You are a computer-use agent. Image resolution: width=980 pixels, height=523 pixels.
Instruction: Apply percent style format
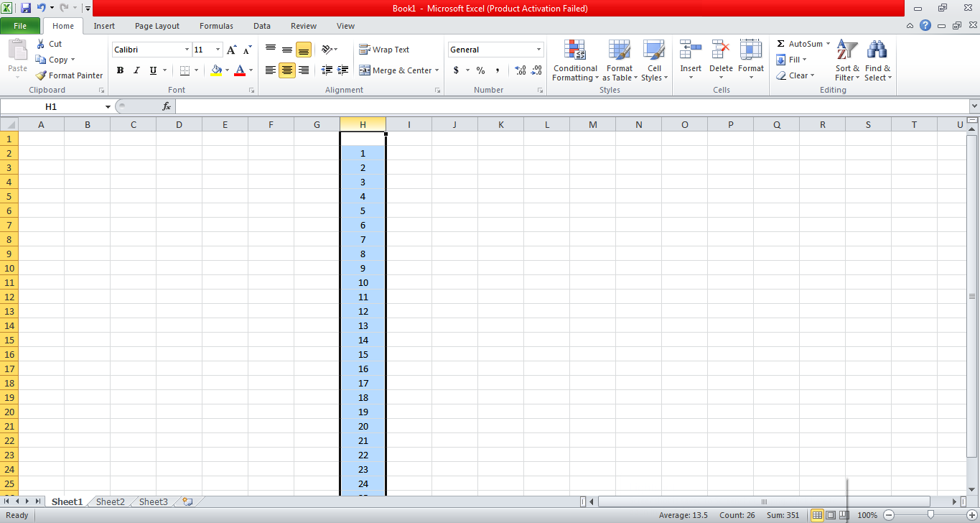pos(480,70)
